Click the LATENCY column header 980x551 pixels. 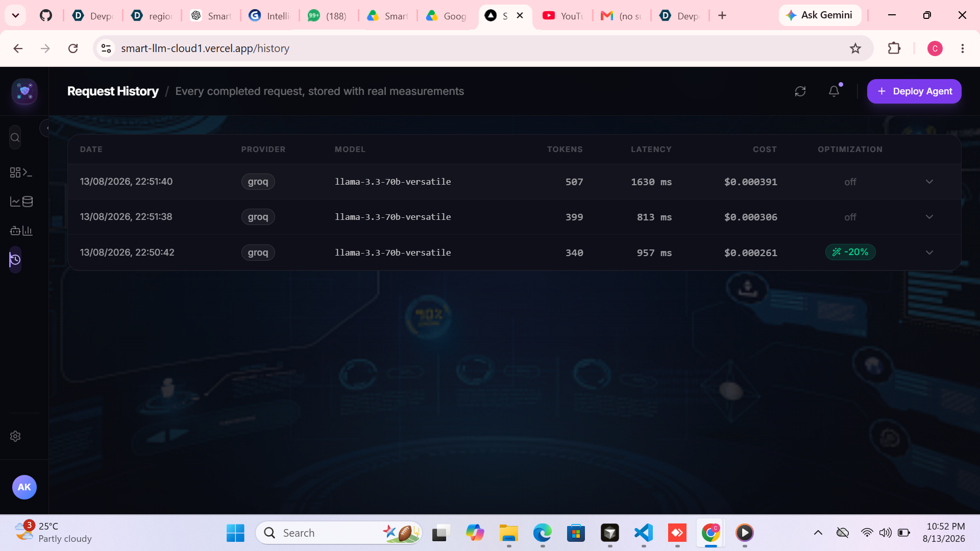651,149
